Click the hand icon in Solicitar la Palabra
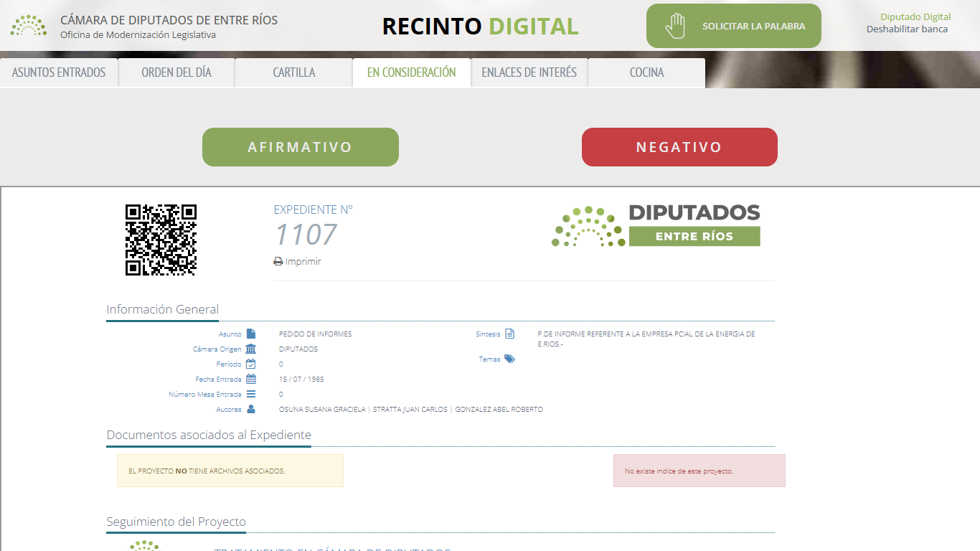Screen dimensions: 980x551 pos(675,25)
